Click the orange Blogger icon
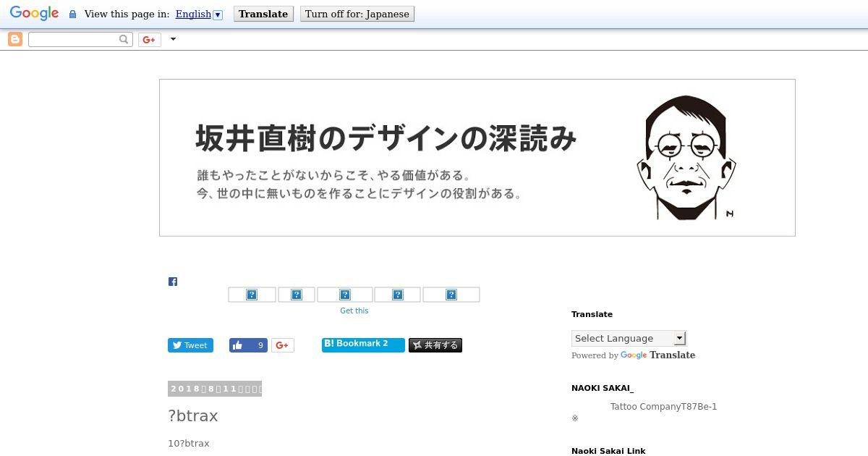Screen dimensions: 868x456 coord(15,39)
